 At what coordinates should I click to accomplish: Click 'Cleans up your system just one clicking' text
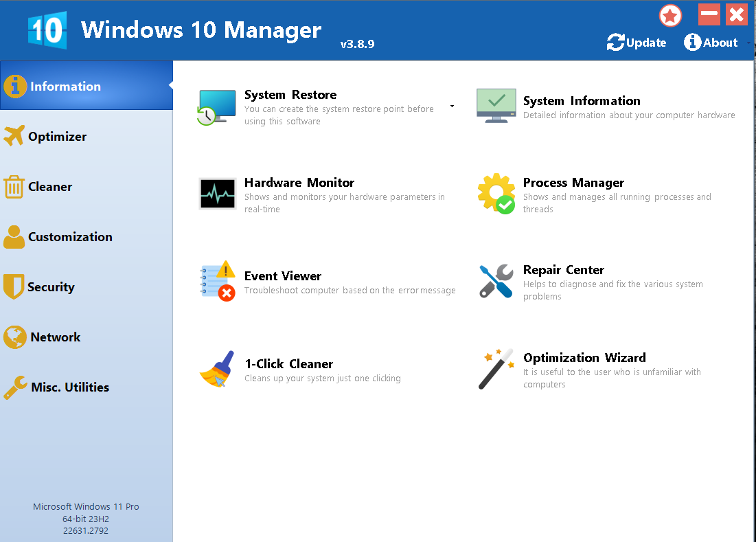pyautogui.click(x=322, y=378)
